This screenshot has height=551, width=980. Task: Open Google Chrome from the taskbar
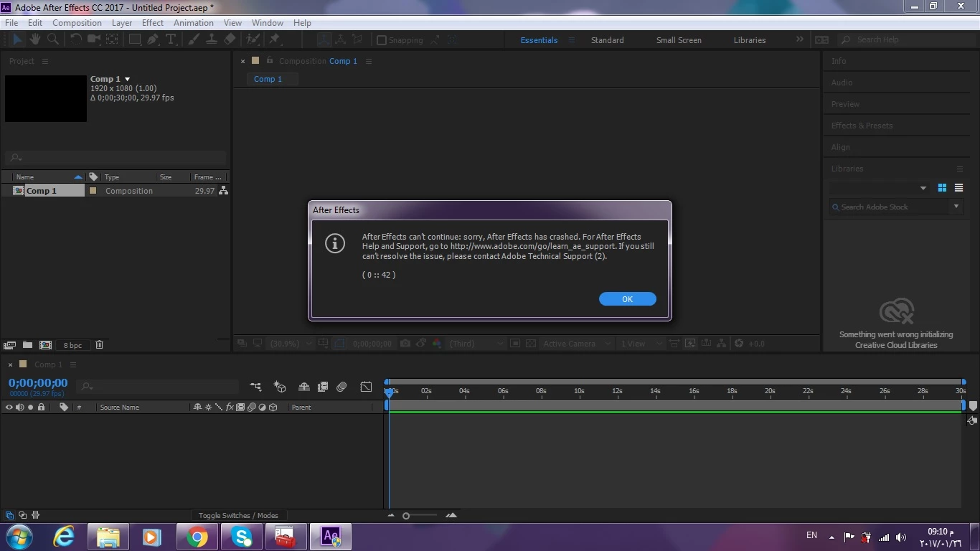(x=197, y=537)
